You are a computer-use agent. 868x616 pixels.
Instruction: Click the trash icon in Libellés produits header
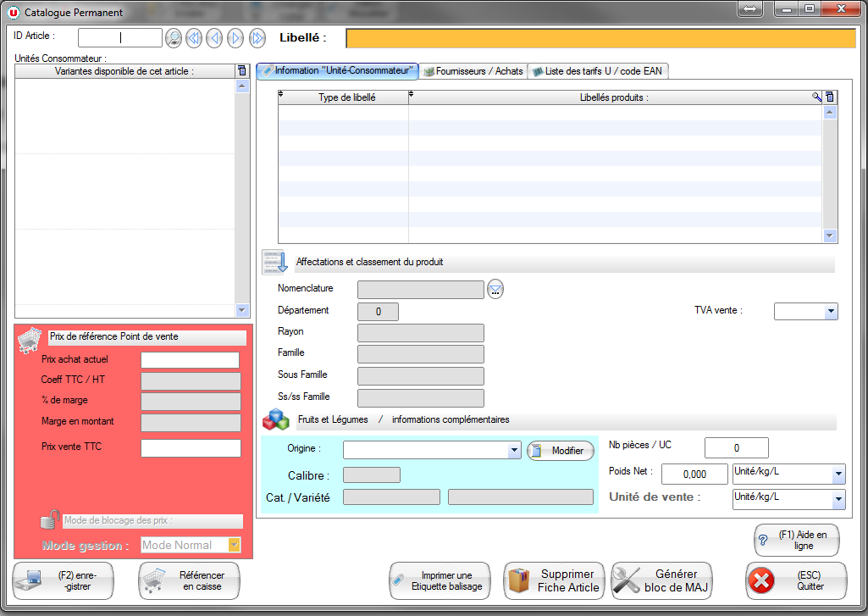[830, 97]
